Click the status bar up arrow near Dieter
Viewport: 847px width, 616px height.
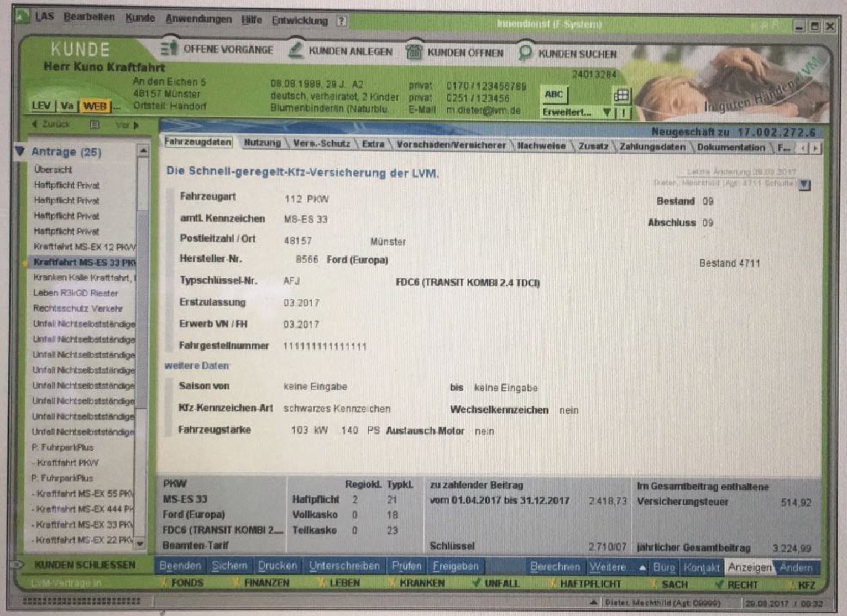point(593,602)
